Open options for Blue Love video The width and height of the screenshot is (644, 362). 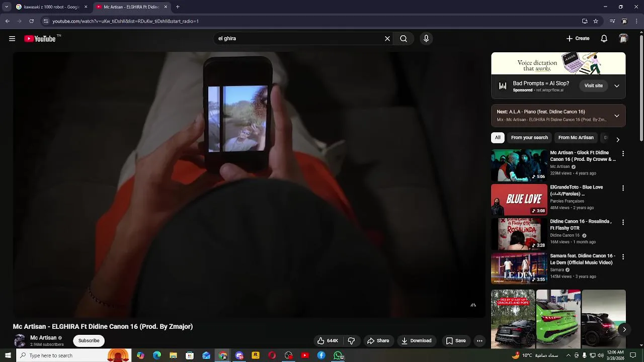tap(623, 188)
